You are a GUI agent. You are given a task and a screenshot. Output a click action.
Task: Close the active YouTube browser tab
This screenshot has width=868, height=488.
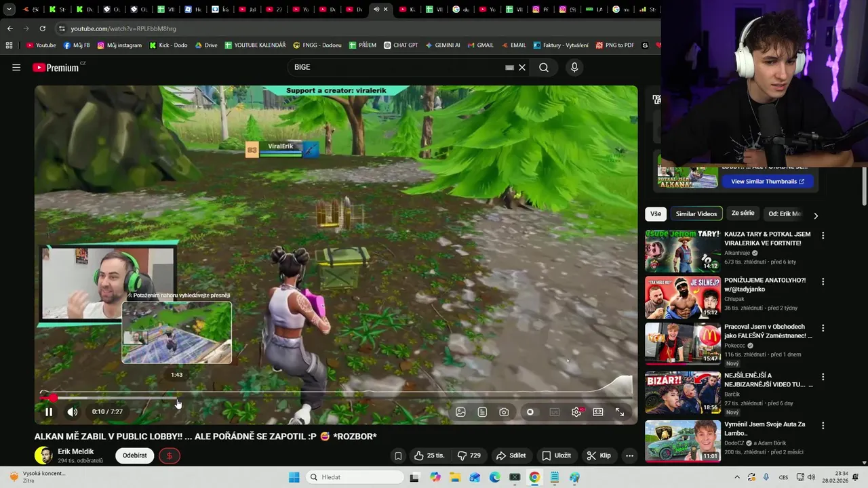tap(386, 9)
